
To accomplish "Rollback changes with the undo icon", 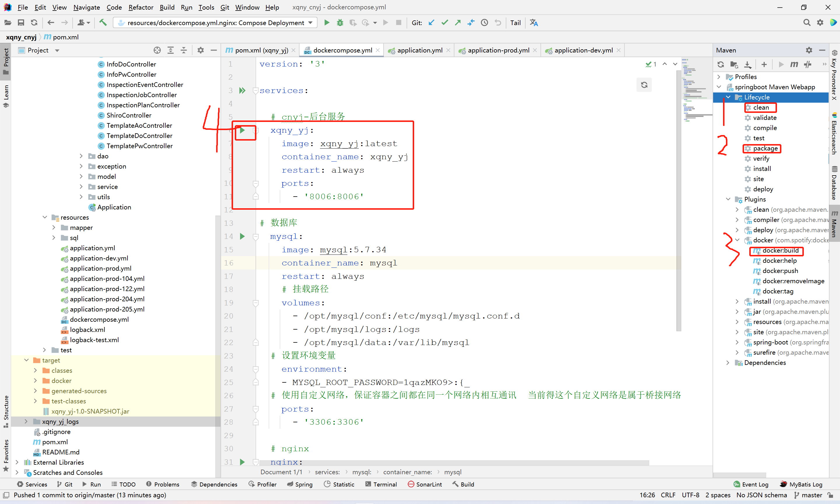I will click(x=498, y=23).
